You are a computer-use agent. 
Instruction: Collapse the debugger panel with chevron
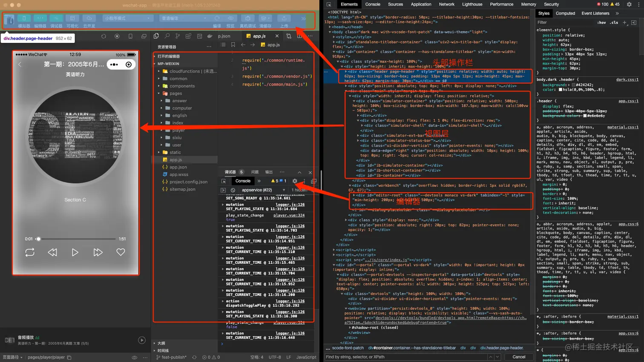click(299, 172)
